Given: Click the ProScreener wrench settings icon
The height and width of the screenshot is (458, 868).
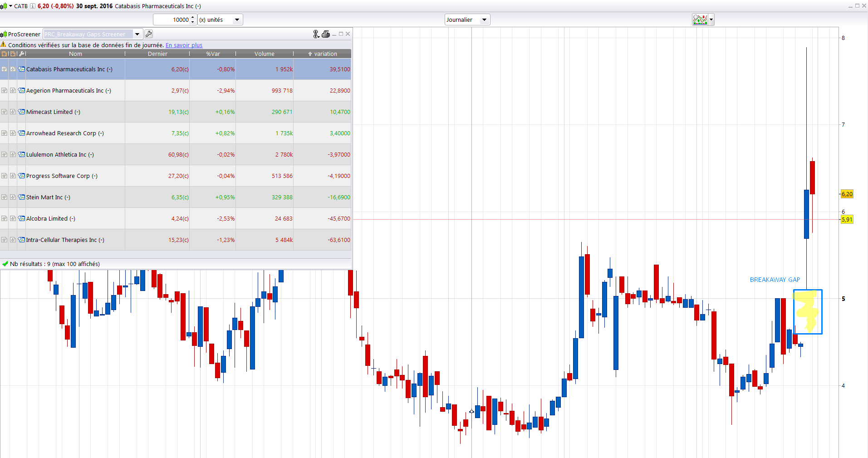Looking at the screenshot, I should (x=149, y=34).
